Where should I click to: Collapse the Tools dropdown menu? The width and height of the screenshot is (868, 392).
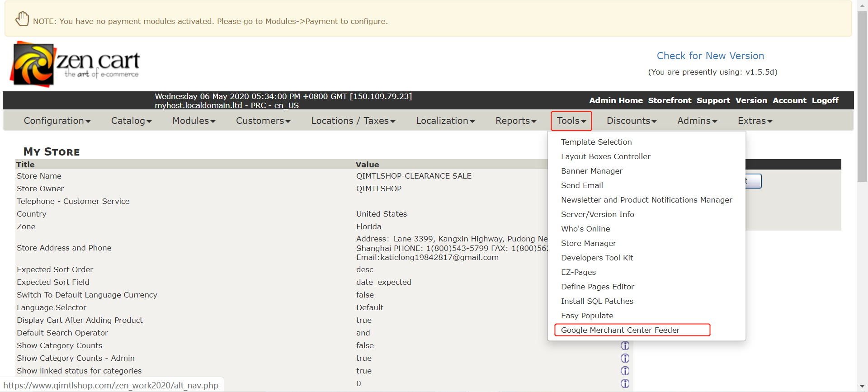tap(571, 121)
